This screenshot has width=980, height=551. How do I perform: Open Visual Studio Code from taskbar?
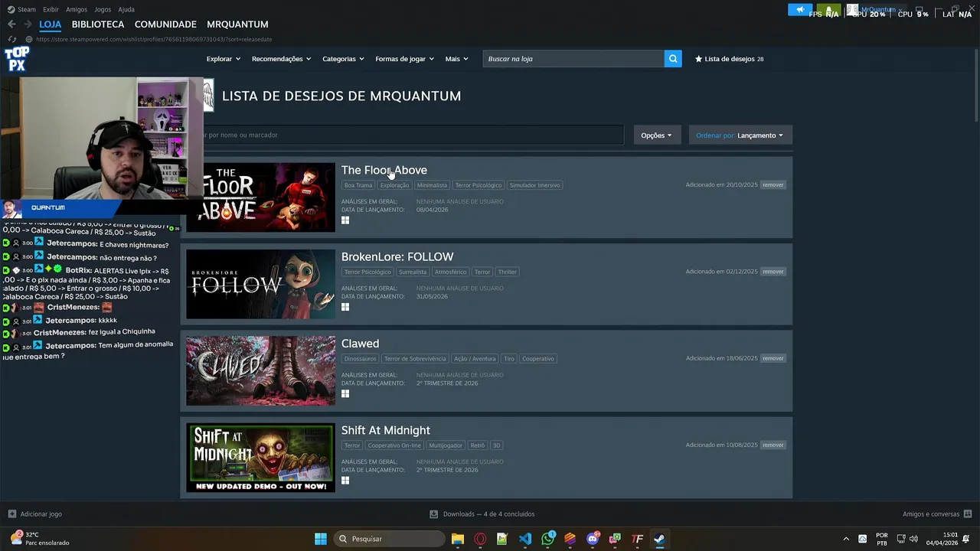[x=525, y=539]
